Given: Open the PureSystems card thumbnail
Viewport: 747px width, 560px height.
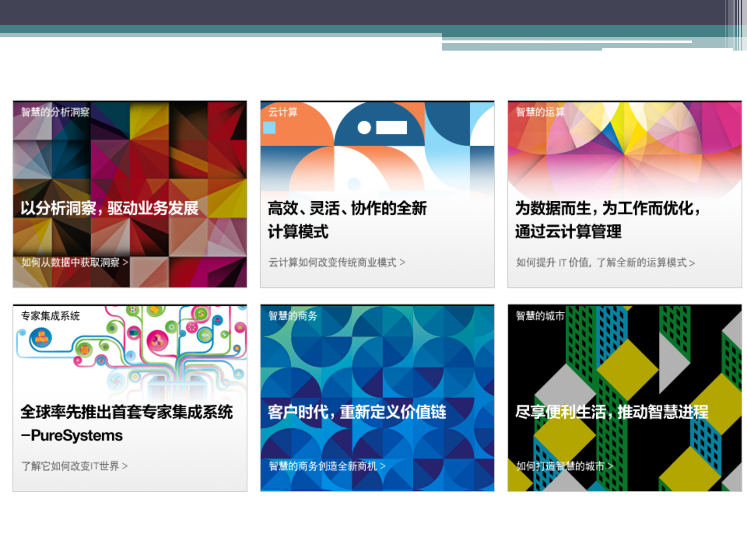Looking at the screenshot, I should point(130,397).
